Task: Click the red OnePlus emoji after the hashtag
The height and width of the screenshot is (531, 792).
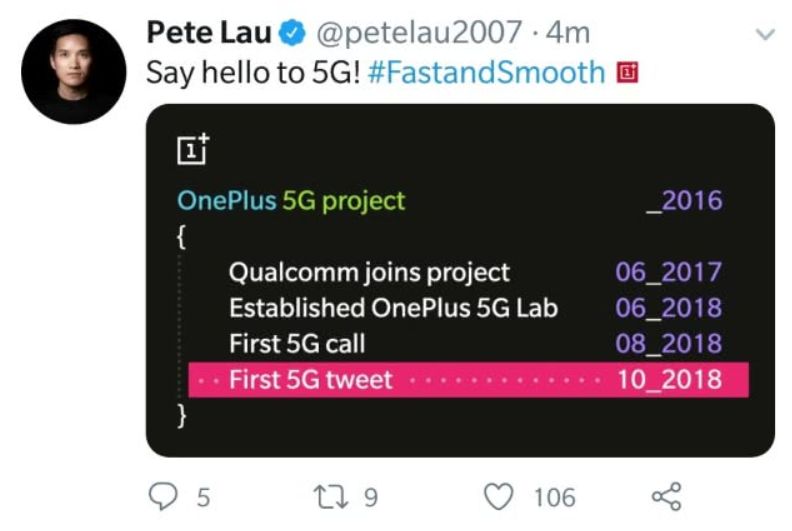Action: pyautogui.click(x=627, y=72)
